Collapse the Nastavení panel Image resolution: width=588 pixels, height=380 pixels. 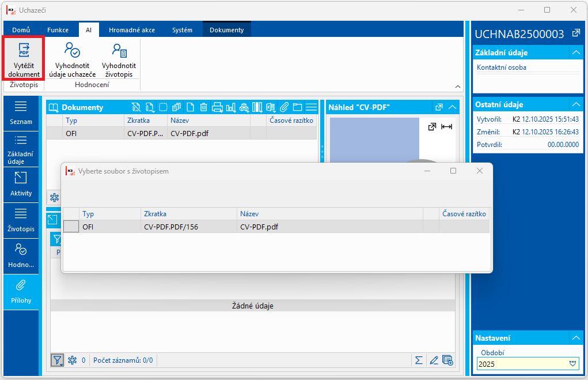click(576, 338)
